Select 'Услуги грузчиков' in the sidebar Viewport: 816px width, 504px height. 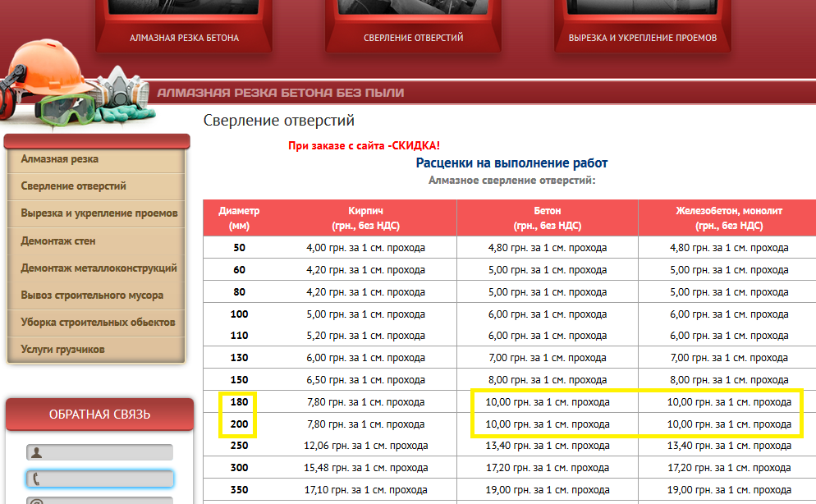click(x=62, y=350)
